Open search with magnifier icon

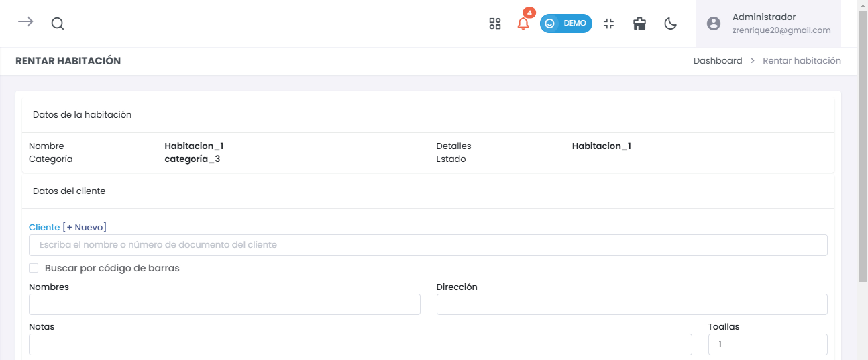coord(58,24)
